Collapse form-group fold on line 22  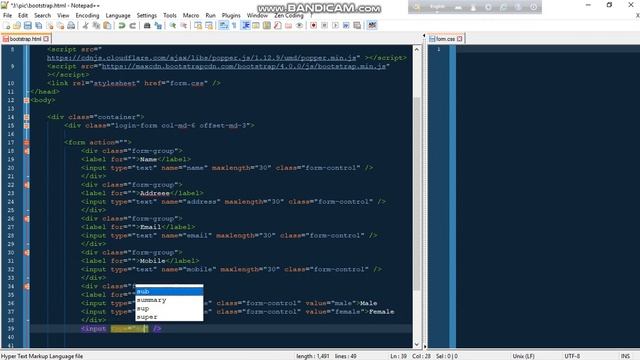click(x=27, y=185)
